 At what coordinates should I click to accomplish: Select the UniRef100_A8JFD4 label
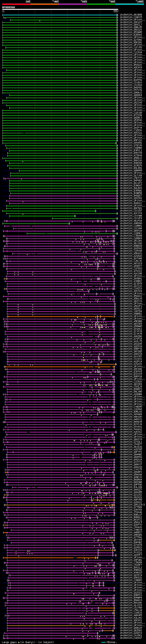tap(131, 221)
